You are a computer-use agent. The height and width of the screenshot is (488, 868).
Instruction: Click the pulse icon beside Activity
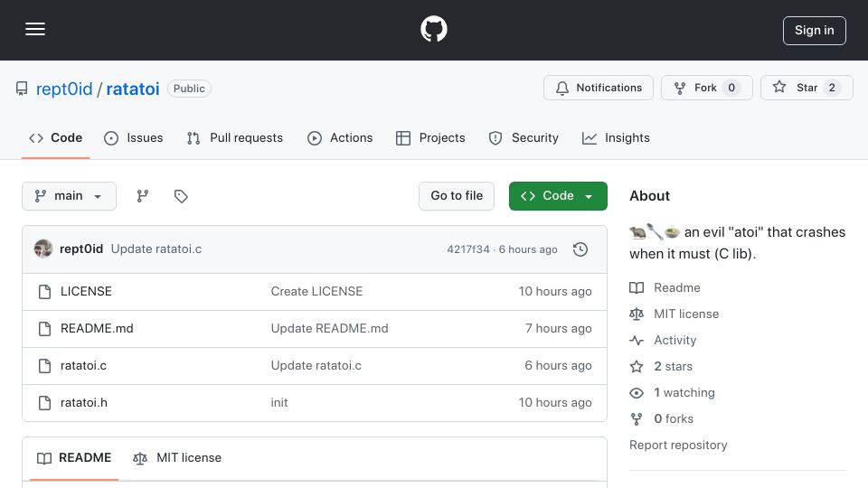point(637,341)
